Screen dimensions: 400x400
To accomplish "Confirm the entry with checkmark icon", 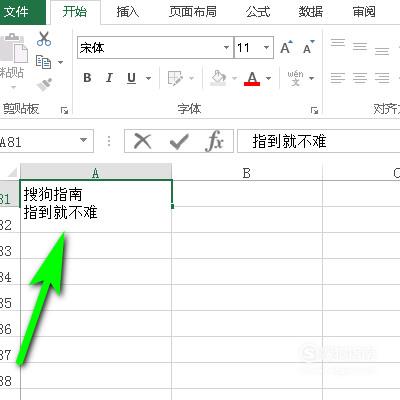I will point(179,141).
